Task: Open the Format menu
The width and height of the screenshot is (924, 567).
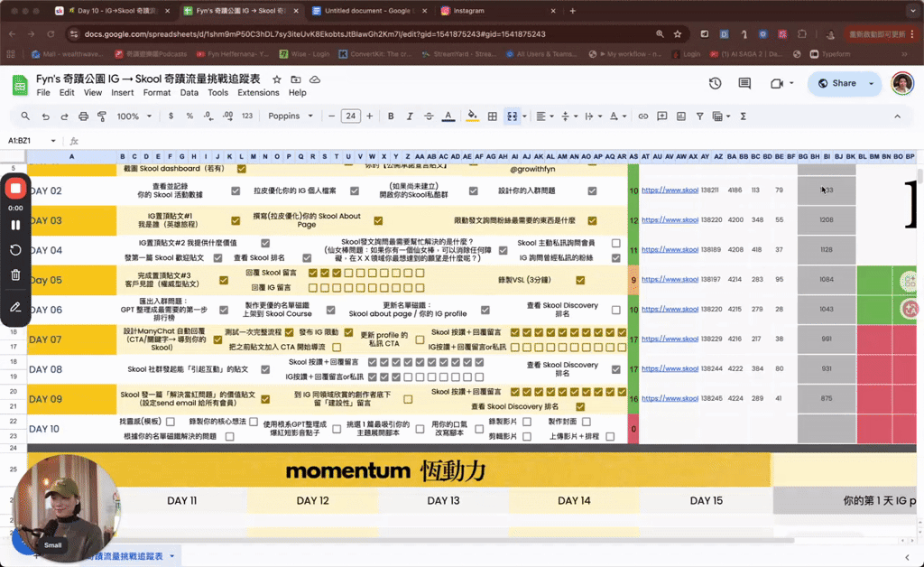Action: (157, 92)
